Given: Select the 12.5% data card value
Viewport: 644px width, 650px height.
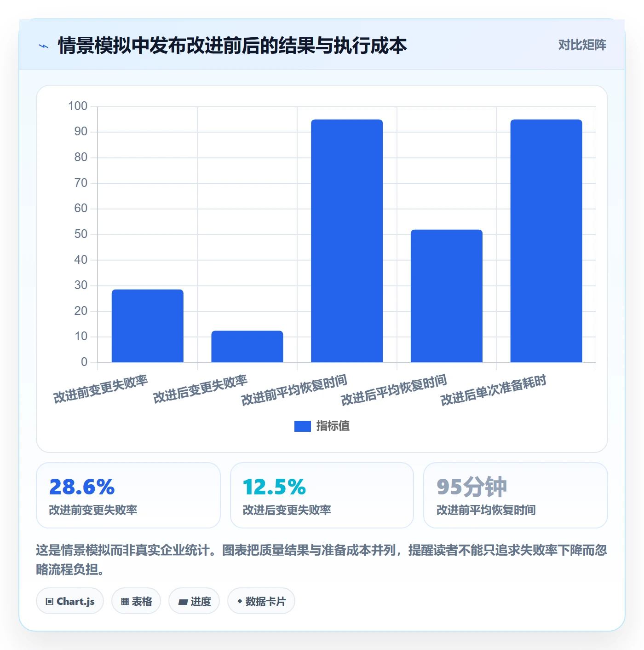Looking at the screenshot, I should tap(274, 487).
